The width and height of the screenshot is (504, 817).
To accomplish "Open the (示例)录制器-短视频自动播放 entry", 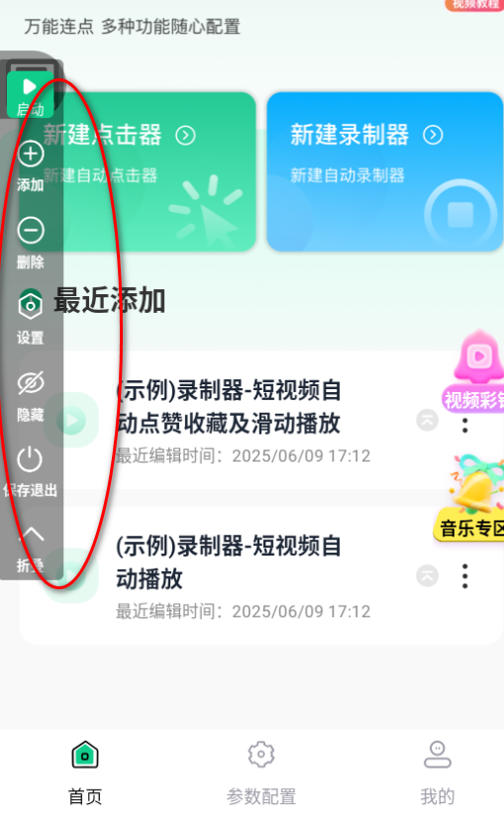I will tap(260, 576).
